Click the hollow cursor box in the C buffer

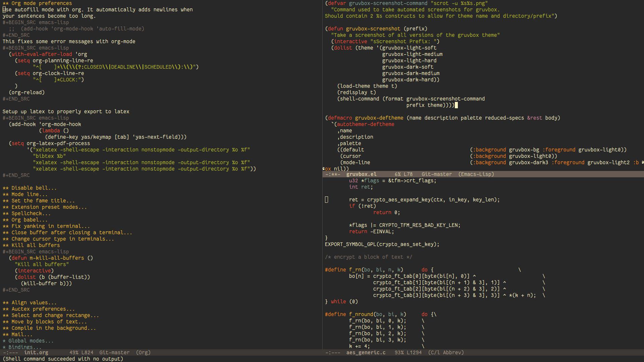tap(326, 200)
